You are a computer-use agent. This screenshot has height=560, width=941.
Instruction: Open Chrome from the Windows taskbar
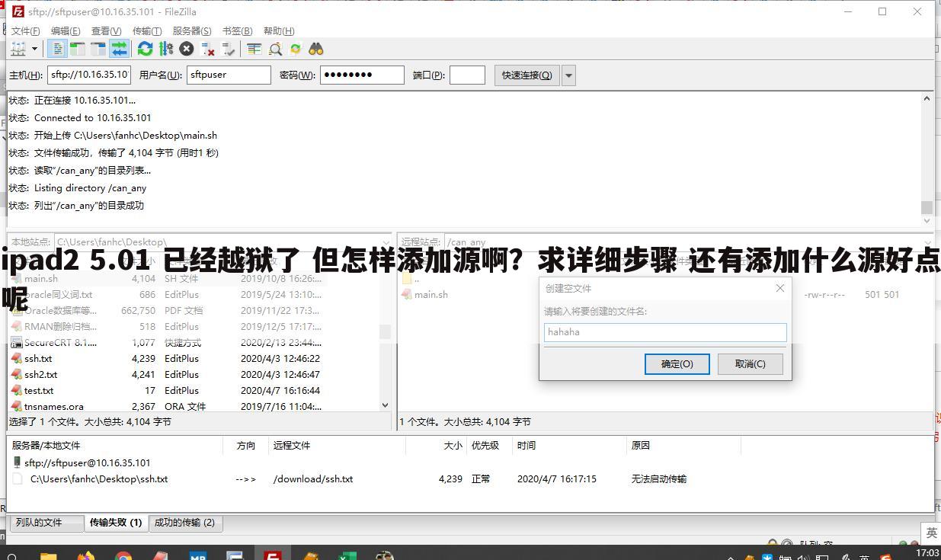[x=122, y=554]
